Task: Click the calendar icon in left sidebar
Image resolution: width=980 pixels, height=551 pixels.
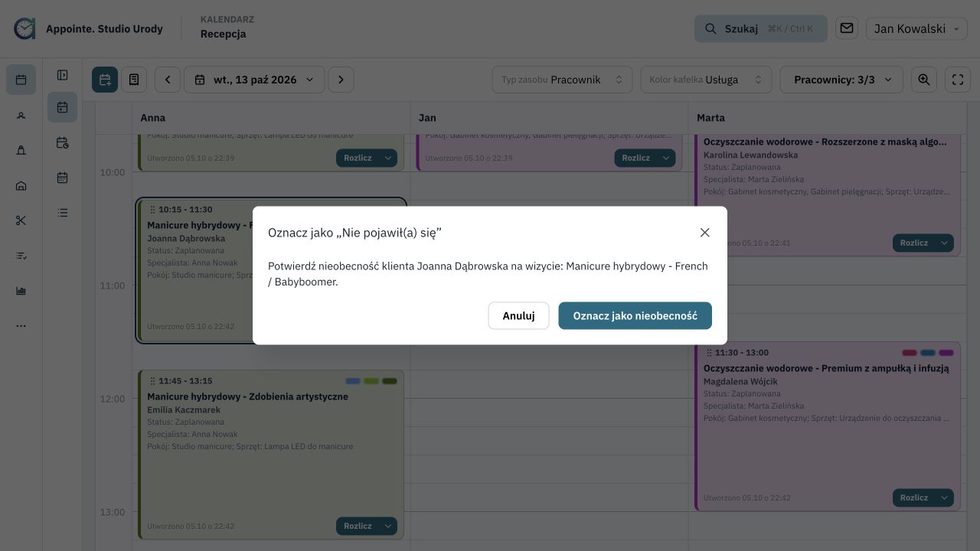Action: click(21, 80)
